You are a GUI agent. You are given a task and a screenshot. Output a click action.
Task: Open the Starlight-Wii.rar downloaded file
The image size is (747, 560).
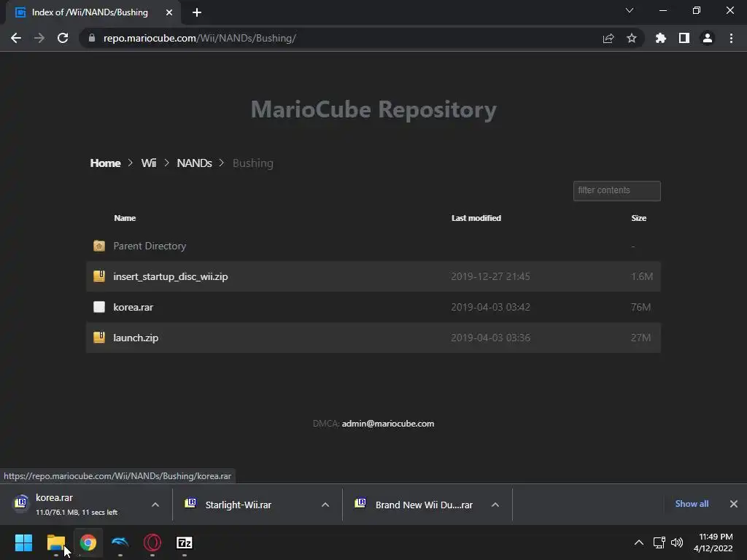point(239,505)
